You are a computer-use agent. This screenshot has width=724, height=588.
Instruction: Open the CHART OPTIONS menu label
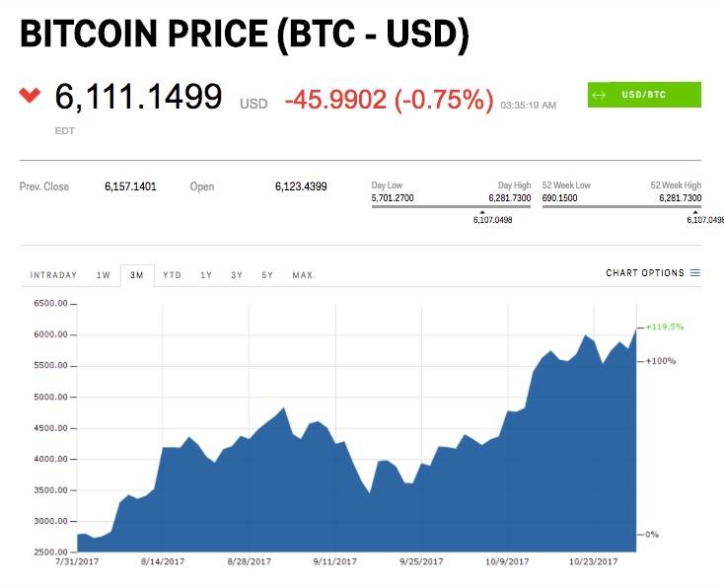click(644, 273)
